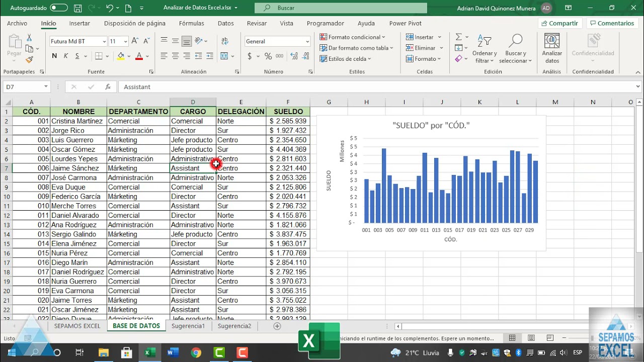Toggle middle vertical alignment
Screen dimensions: 644x362
tap(175, 41)
